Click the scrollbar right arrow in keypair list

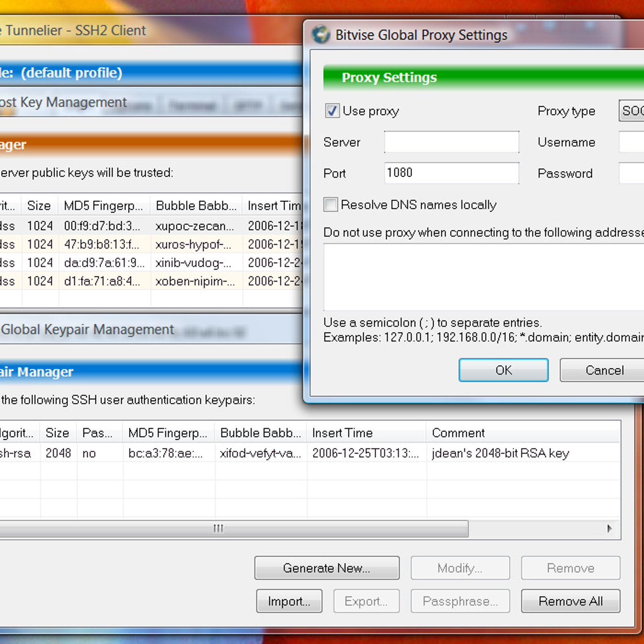point(609,528)
